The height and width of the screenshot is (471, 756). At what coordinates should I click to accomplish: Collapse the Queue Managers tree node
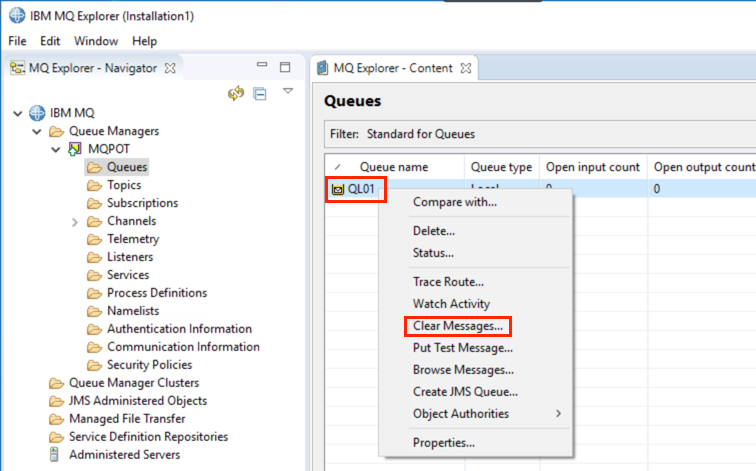(37, 131)
